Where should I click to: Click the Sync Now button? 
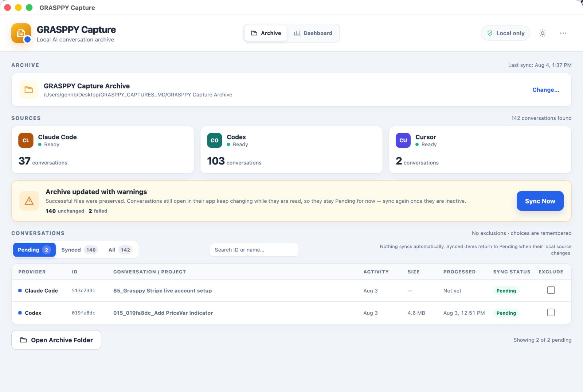tap(540, 201)
